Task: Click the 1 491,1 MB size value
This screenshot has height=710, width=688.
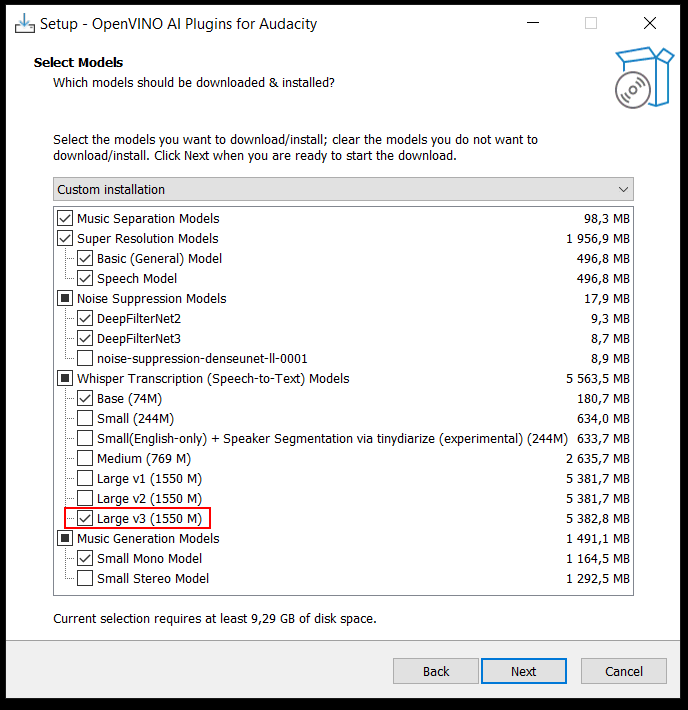Action: pos(598,538)
